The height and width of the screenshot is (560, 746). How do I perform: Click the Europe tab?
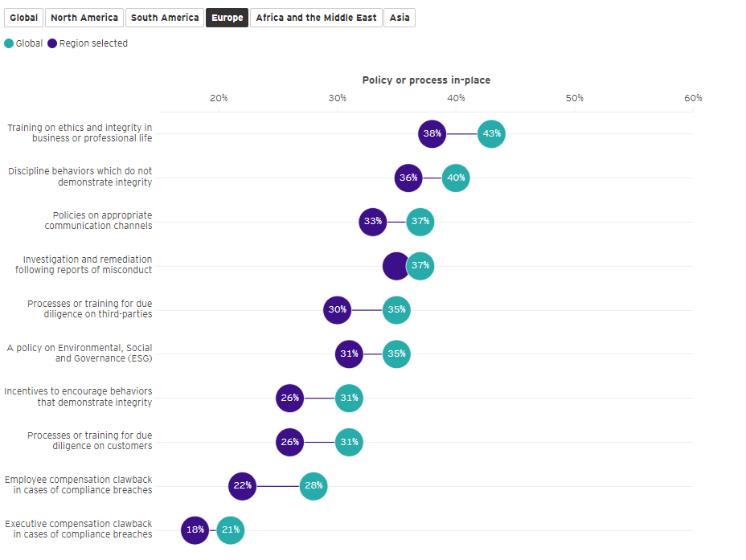pos(227,18)
